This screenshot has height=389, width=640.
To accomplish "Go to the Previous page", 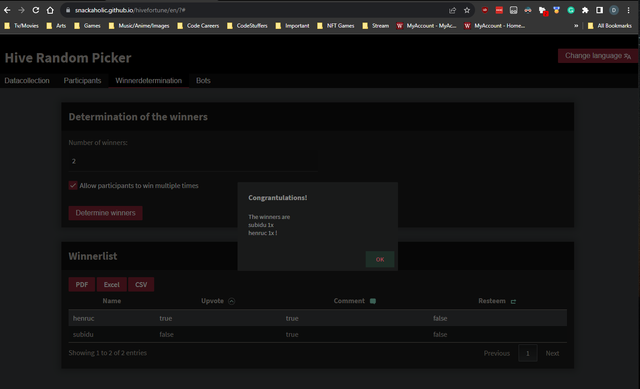I will (497, 353).
